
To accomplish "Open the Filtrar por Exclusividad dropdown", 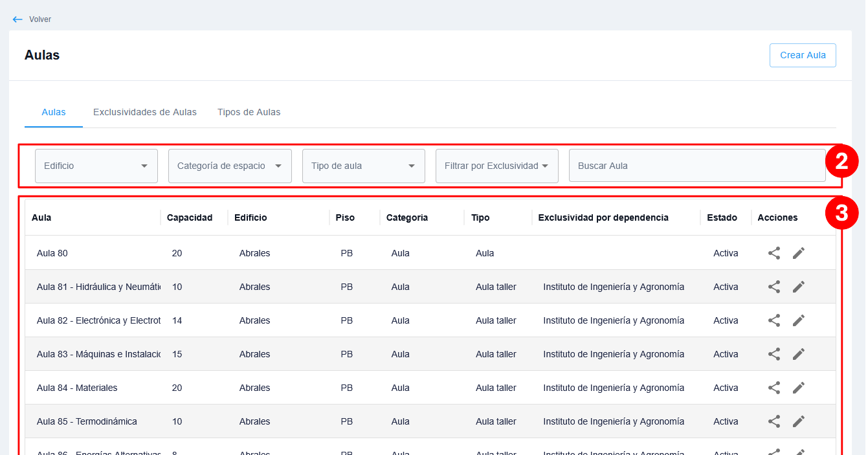I will pyautogui.click(x=497, y=166).
